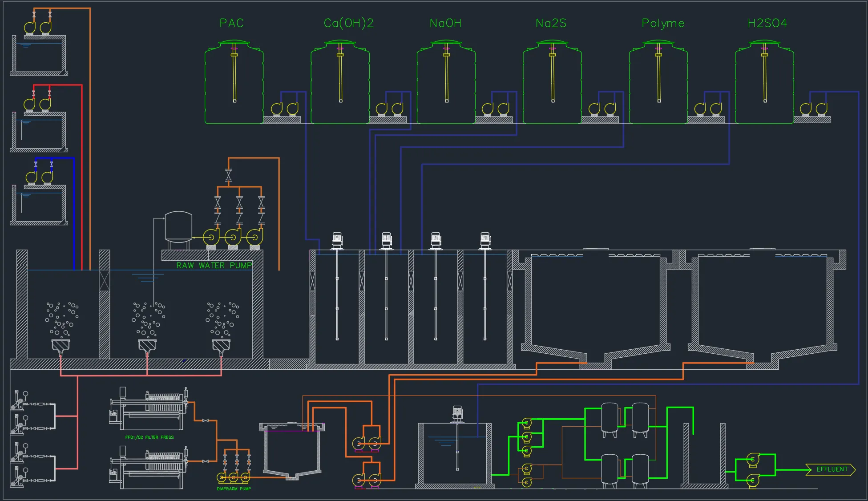
Task: Select the Na2S chemical storage tank
Action: [552, 82]
